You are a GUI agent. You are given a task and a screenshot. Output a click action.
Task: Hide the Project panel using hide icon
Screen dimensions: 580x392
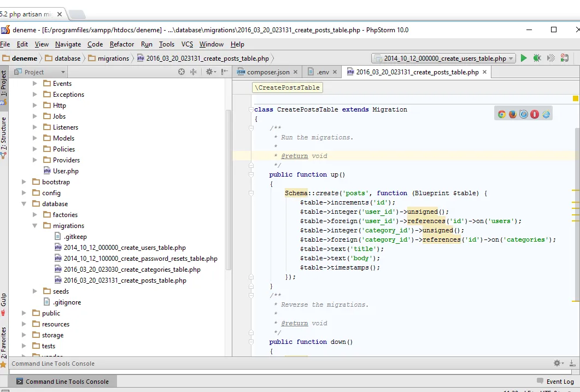pyautogui.click(x=224, y=72)
